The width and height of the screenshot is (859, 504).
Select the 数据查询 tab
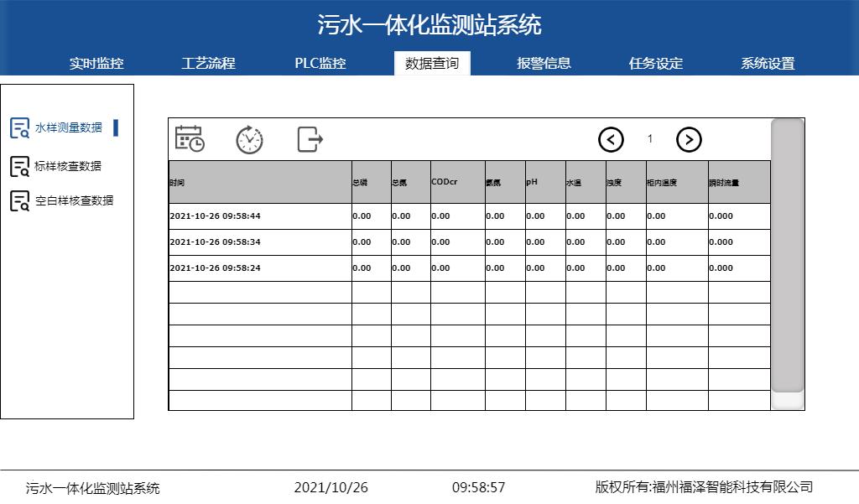pos(432,64)
